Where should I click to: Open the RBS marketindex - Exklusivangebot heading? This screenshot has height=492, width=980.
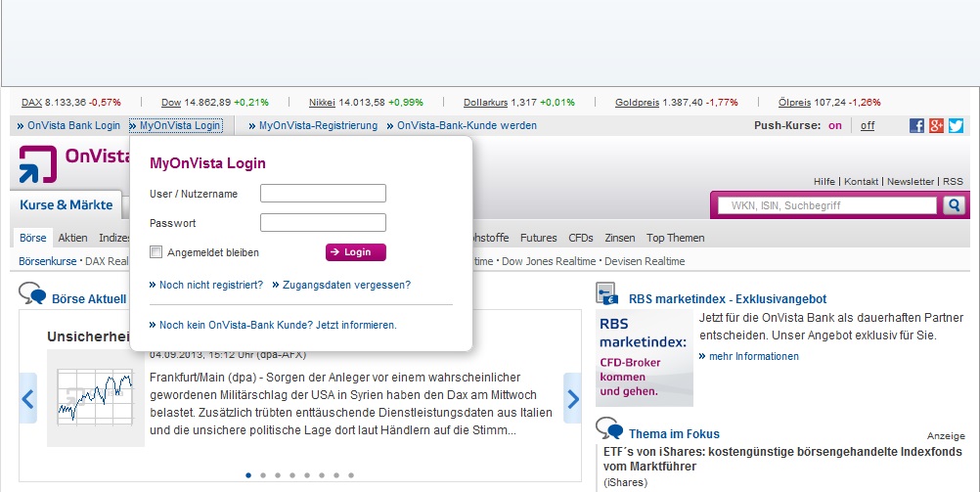pos(728,299)
